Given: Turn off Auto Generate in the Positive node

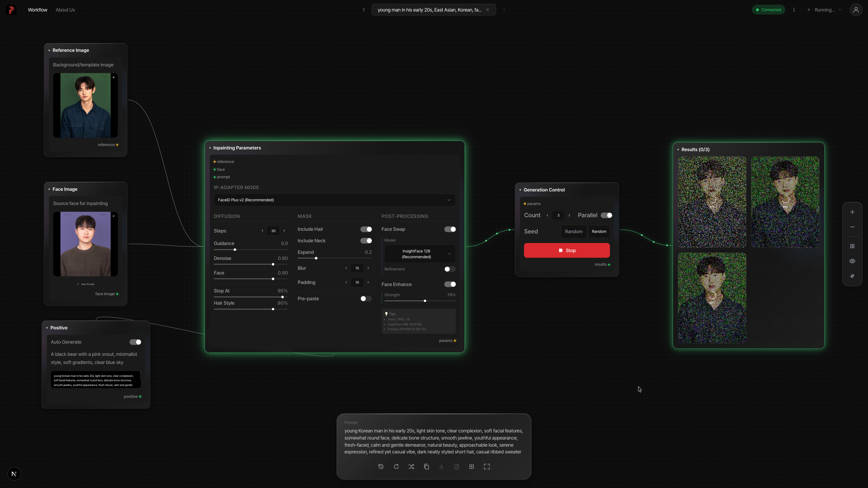Looking at the screenshot, I should pos(135,342).
